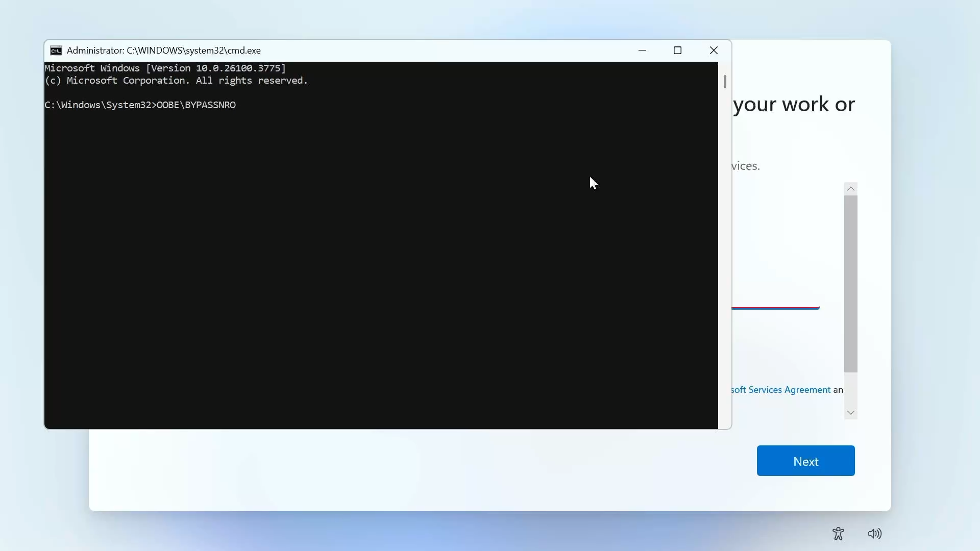Click the scrollbar track below the setup thumb
980x551 pixels.
pos(850,389)
